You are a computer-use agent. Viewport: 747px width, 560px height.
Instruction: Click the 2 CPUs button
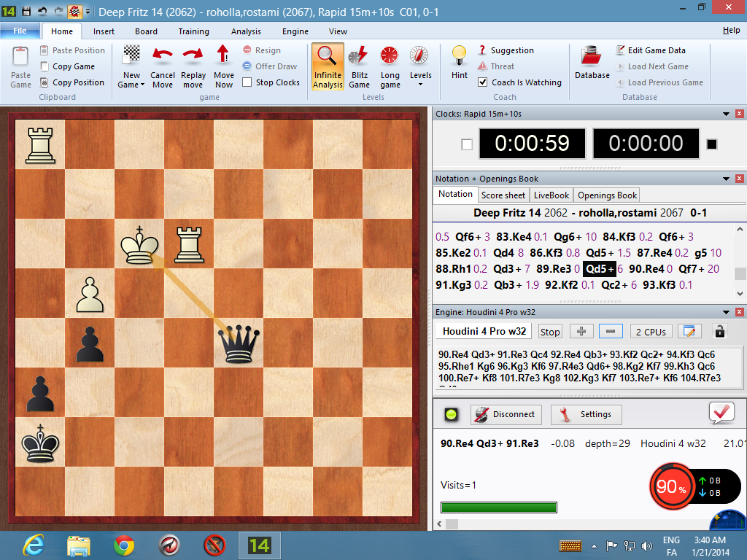[651, 332]
